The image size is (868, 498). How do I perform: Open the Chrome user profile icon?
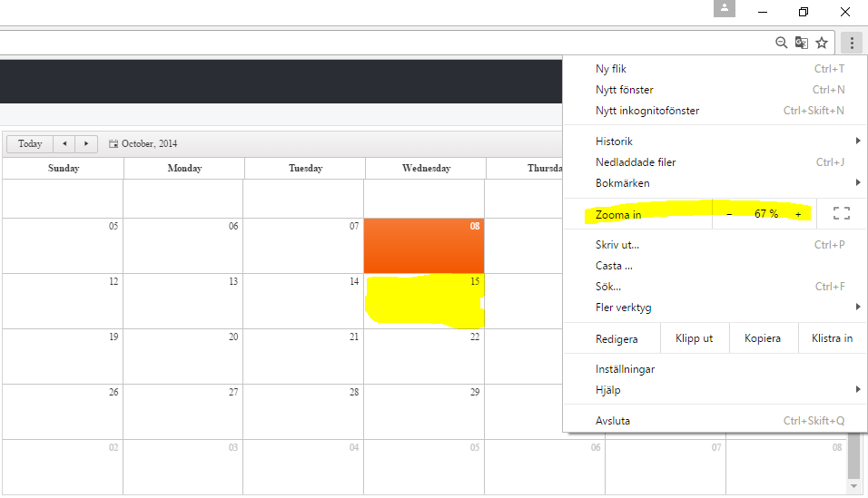tap(724, 8)
